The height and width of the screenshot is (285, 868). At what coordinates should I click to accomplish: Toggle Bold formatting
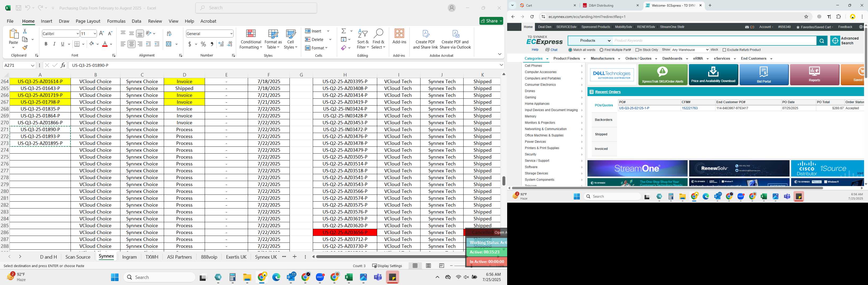click(46, 44)
